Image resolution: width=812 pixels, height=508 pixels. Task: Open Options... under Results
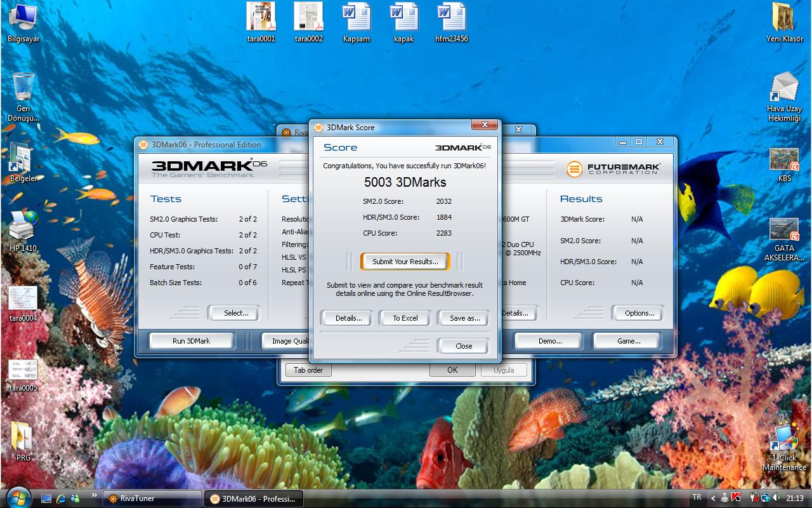click(x=639, y=313)
